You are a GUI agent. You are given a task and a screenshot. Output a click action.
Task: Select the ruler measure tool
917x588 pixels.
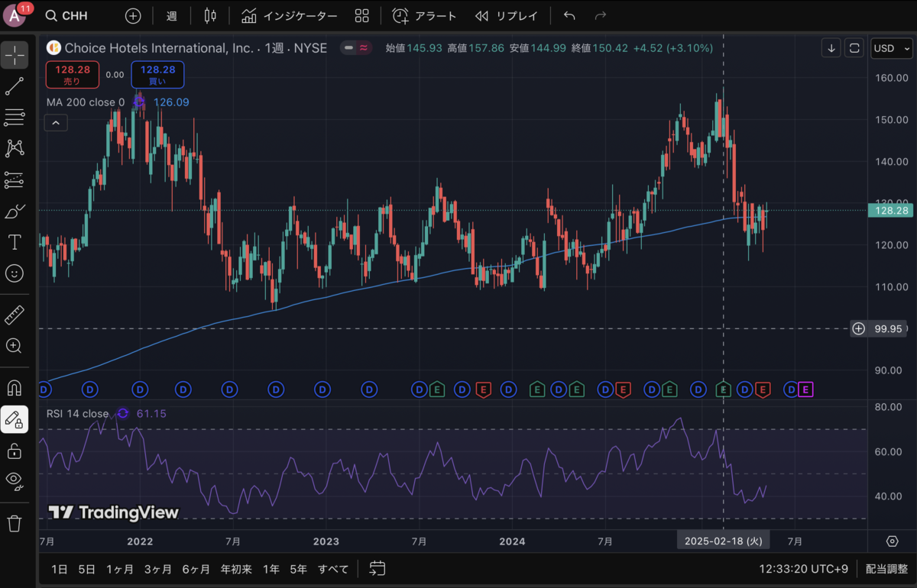tap(15, 314)
